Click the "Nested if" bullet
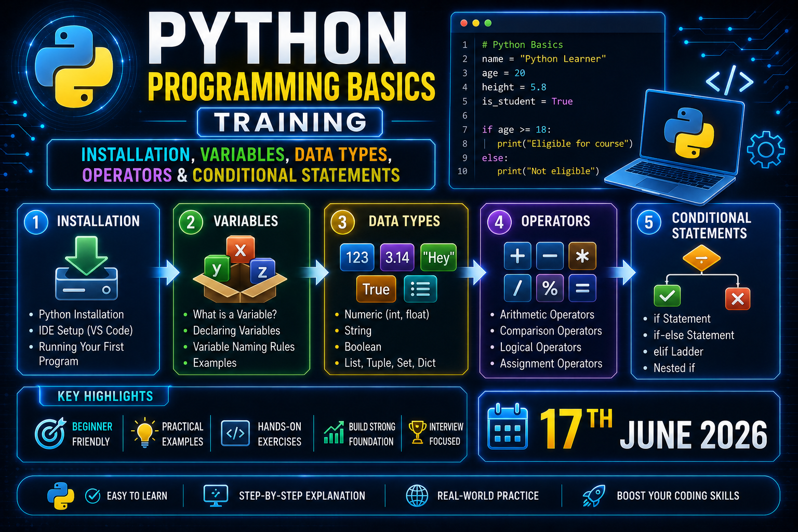Screen dimensions: 798x532 pyautogui.click(x=674, y=368)
